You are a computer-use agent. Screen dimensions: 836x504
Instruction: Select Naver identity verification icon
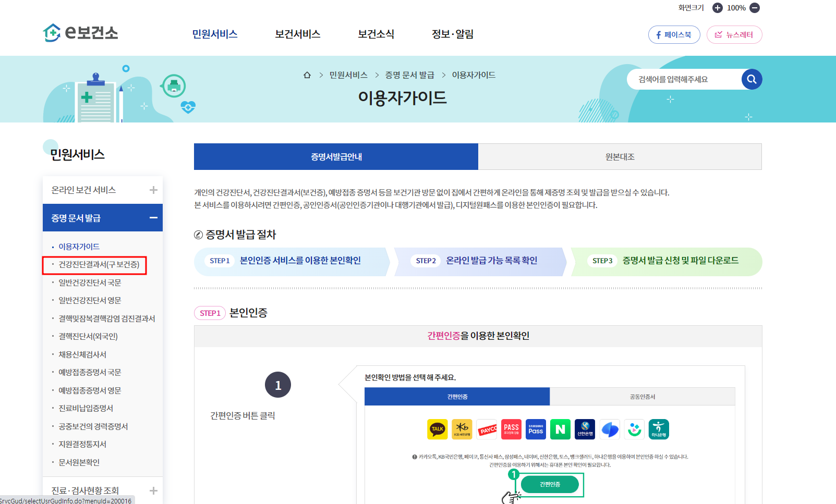click(x=560, y=429)
